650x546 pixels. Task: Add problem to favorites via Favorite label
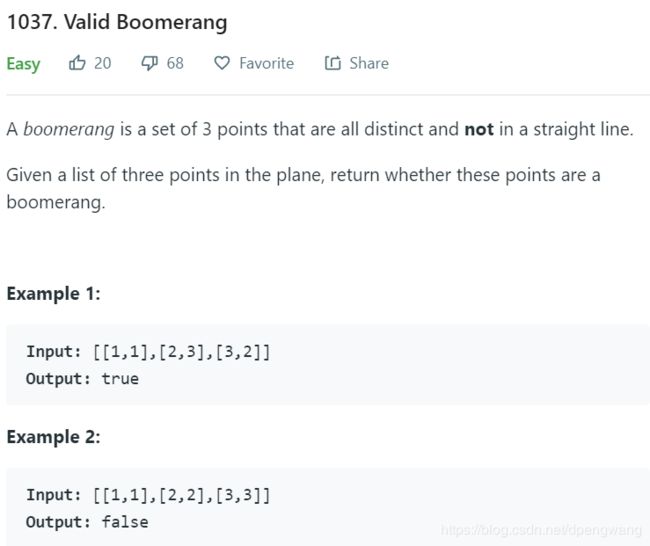(x=267, y=63)
